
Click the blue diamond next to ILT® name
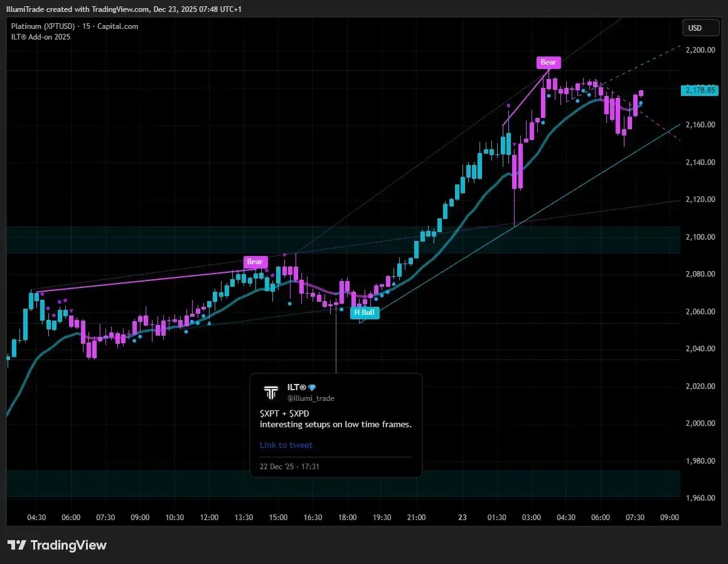pyautogui.click(x=312, y=387)
